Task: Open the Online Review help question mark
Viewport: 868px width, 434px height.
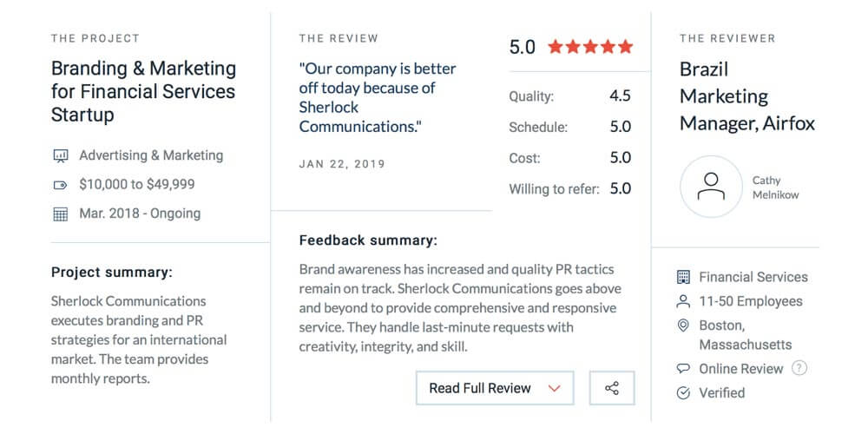Action: [x=799, y=368]
